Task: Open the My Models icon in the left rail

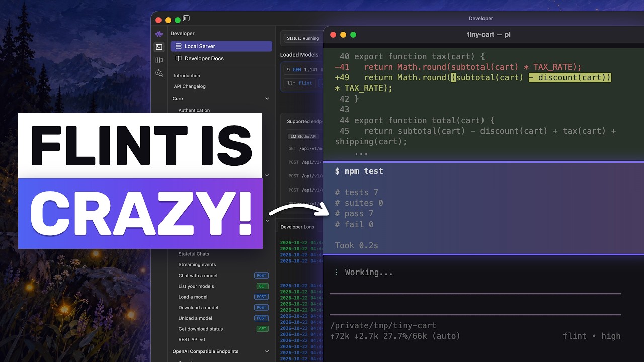Action: tap(159, 60)
